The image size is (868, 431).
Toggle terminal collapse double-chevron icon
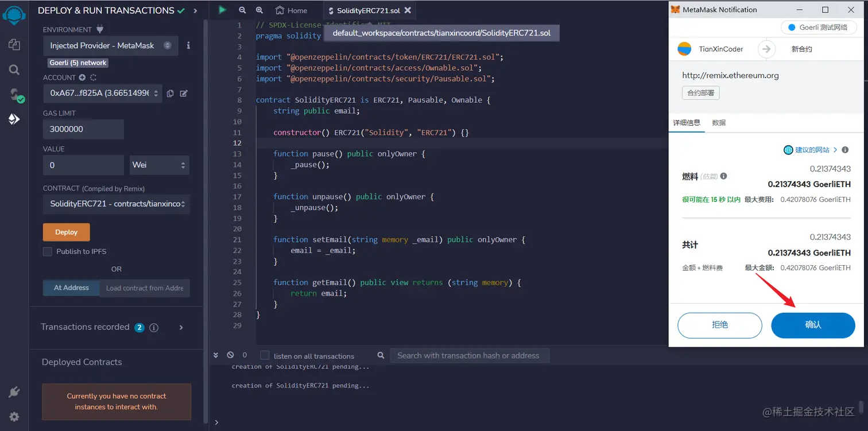point(216,355)
